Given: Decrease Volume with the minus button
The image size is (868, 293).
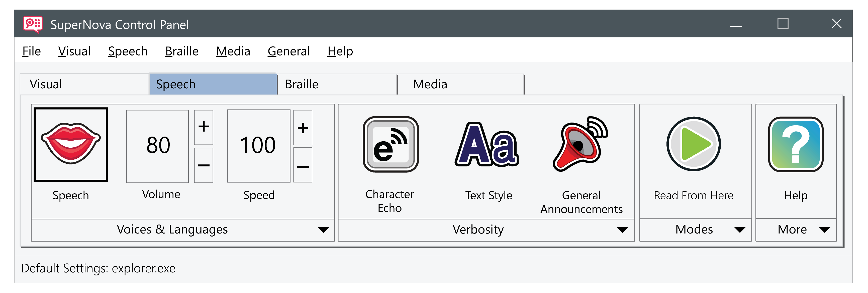Looking at the screenshot, I should (x=204, y=165).
